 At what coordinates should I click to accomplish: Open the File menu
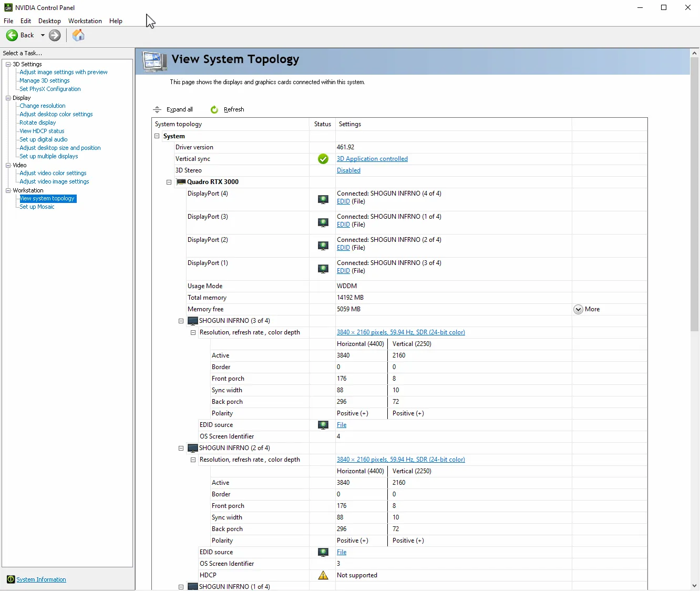click(x=8, y=21)
